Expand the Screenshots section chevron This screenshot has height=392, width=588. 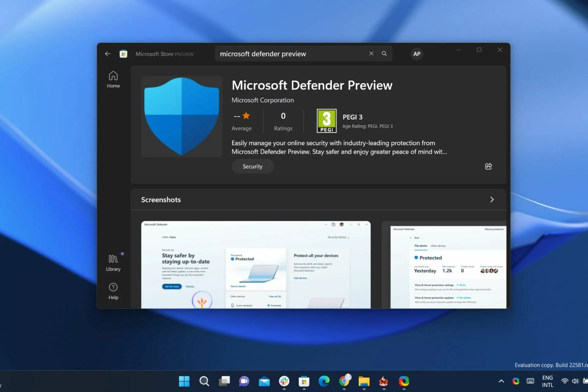tap(492, 199)
